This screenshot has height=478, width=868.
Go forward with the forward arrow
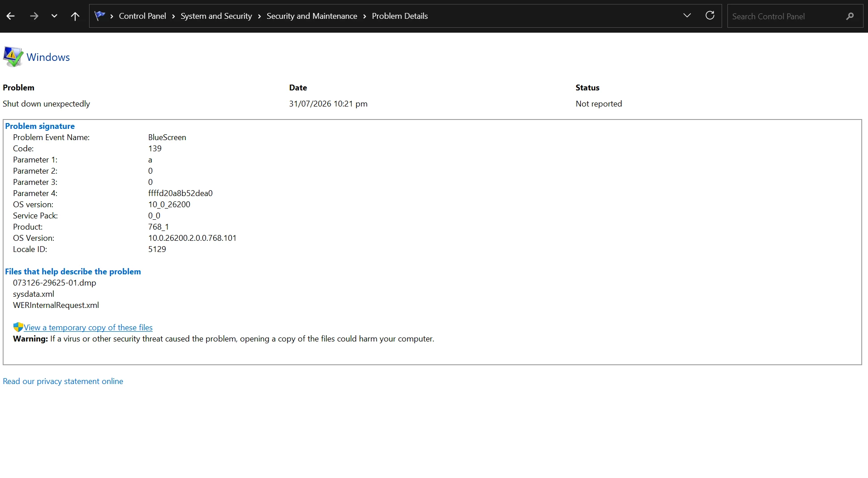pos(34,16)
